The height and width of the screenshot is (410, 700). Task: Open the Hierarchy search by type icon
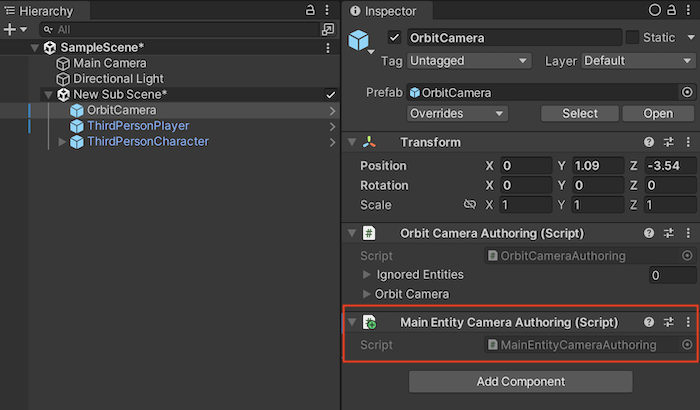click(325, 30)
